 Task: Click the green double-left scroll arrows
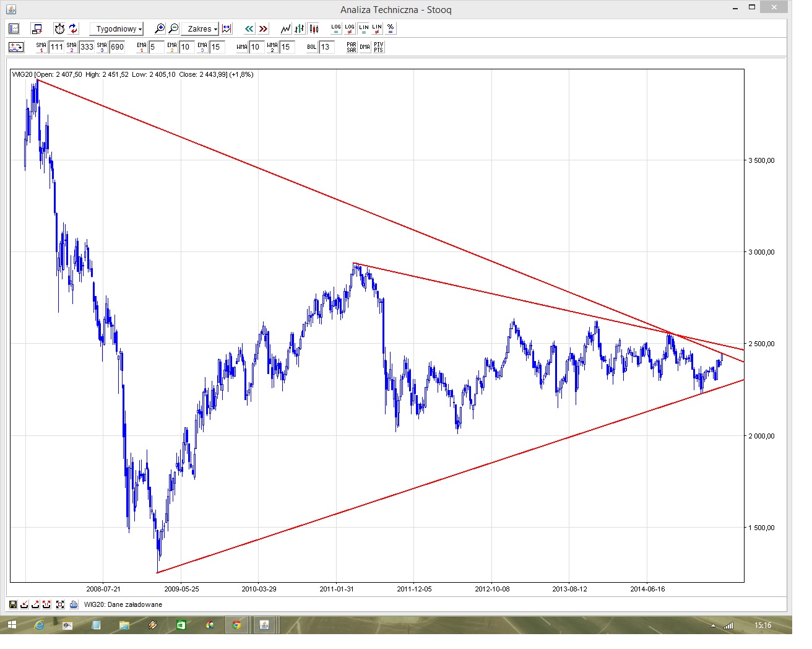coord(249,28)
